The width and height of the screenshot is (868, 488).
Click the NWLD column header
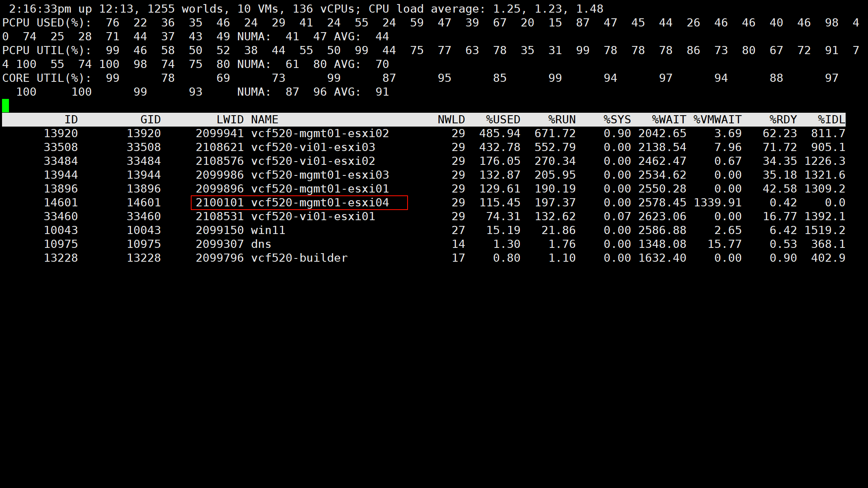click(x=451, y=120)
